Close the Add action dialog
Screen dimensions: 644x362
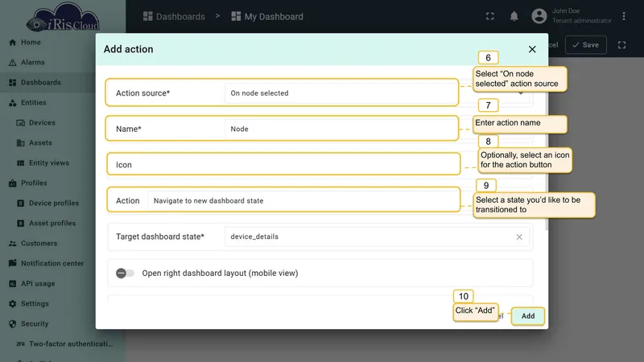(x=532, y=49)
